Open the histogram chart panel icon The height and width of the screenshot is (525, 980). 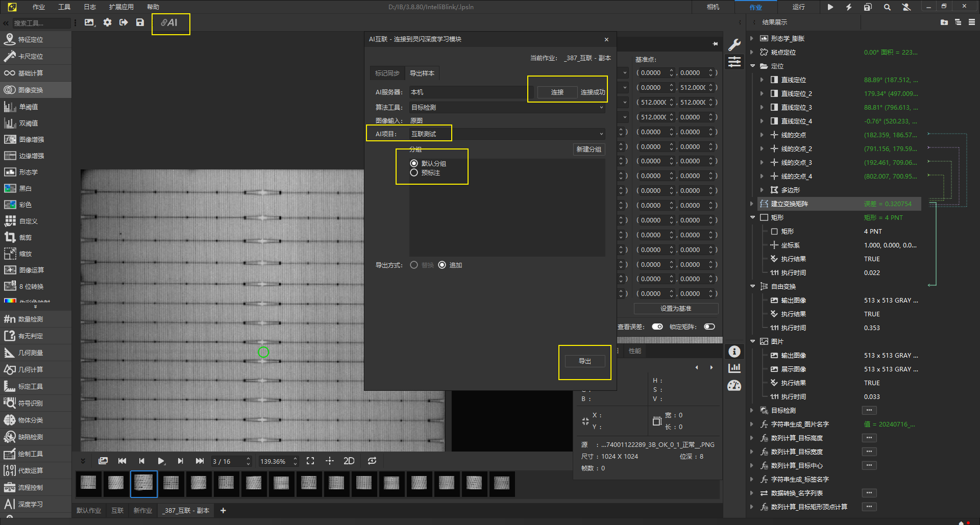click(734, 368)
